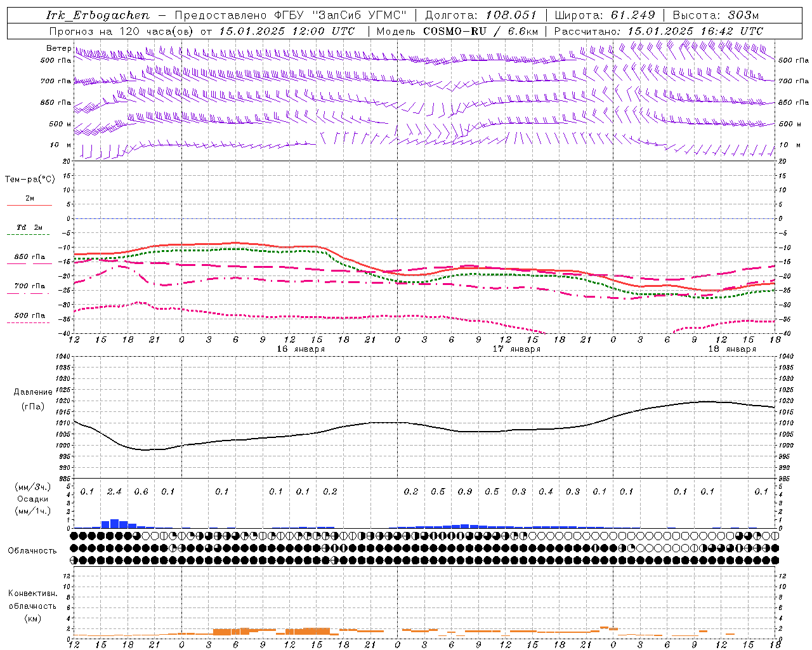Image resolution: width=812 pixels, height=650 pixels.
Task: Click the 'Давление' pressure panel label
Action: [x=33, y=392]
